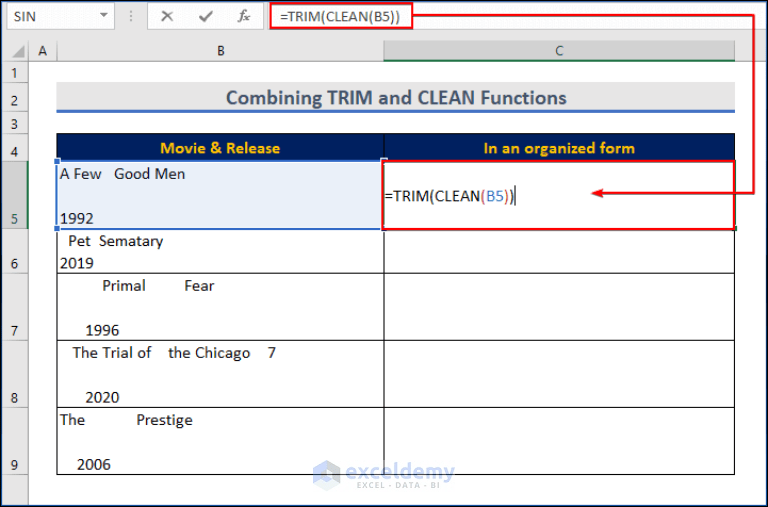The height and width of the screenshot is (507, 768).
Task: Click the 'In an organized form' header cell
Action: point(559,147)
